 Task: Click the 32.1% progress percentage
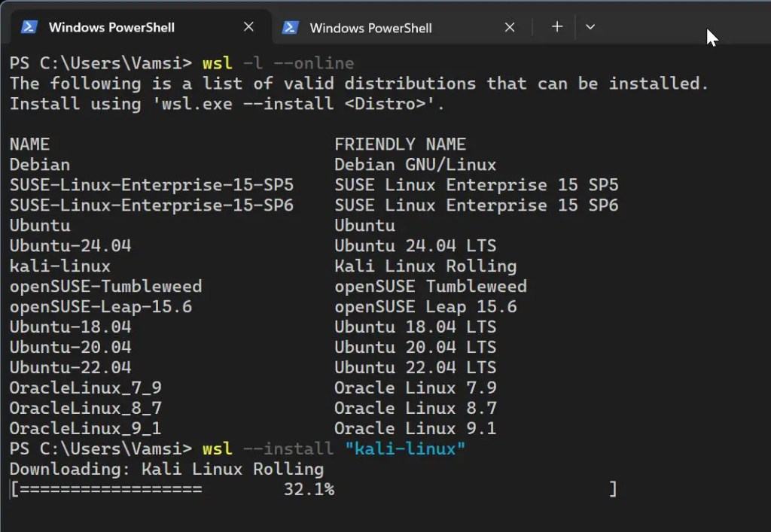click(x=309, y=490)
